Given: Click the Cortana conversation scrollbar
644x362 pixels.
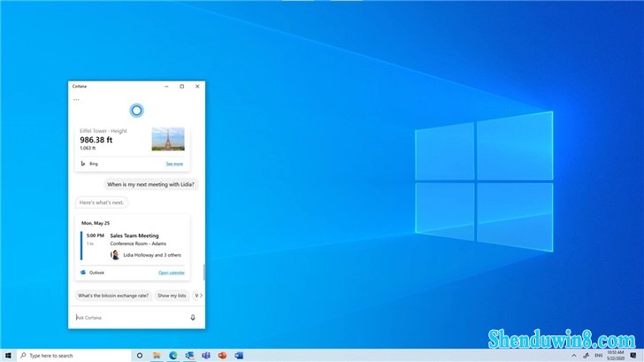Looking at the screenshot, I should click(203, 272).
